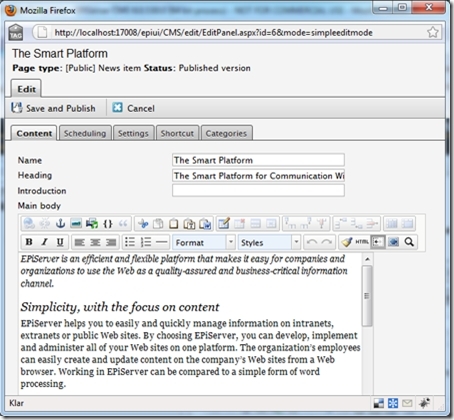454x420 pixels.
Task: Click the insert image icon
Action: tap(76, 223)
